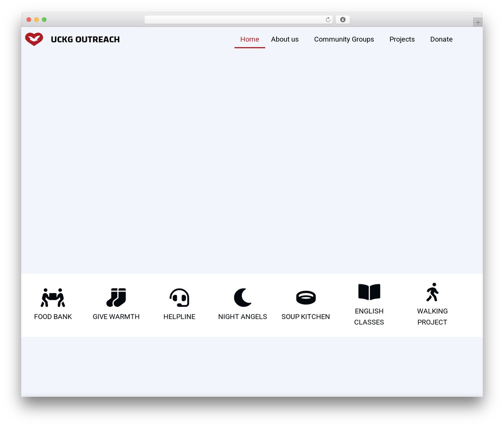Open the GIVE WARMTH text link
Viewport: 504px width, 427px height.
tap(116, 317)
